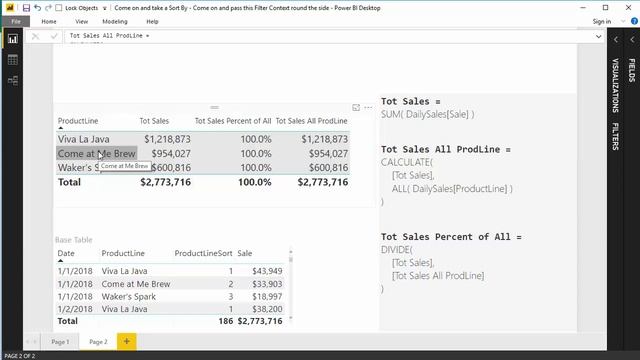Select the Tot Sales Percent of All heading
The image size is (640, 360).
pyautogui.click(x=451, y=237)
